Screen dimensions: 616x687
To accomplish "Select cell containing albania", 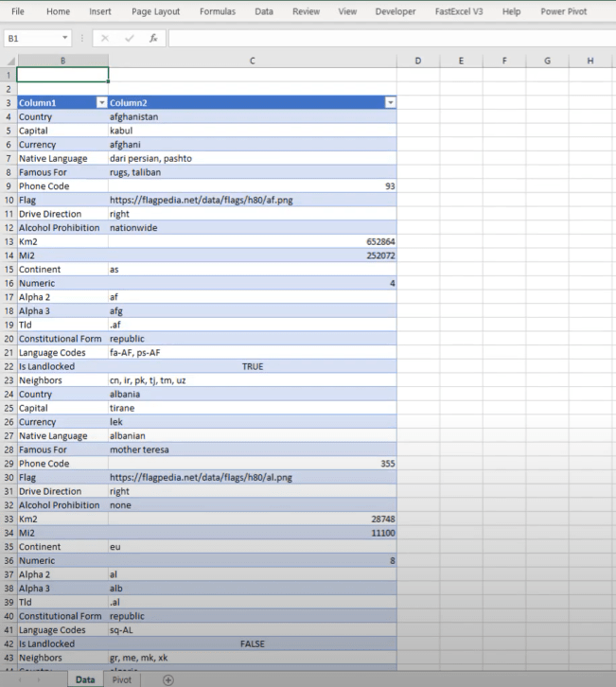I will coord(253,394).
